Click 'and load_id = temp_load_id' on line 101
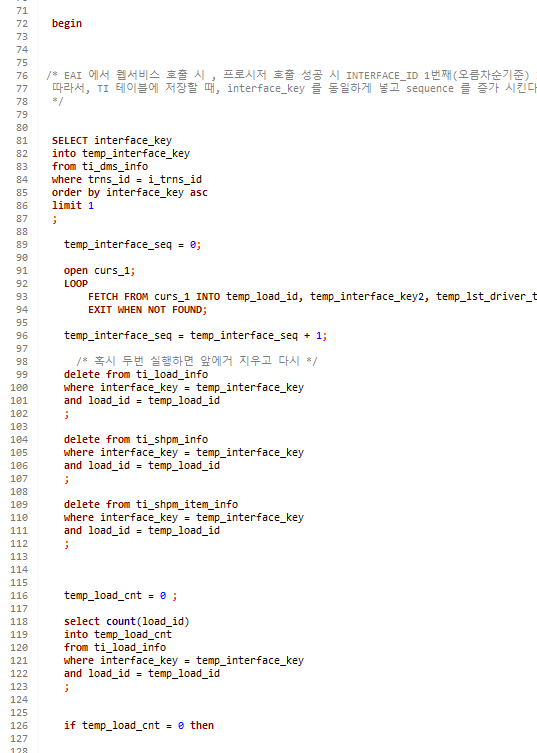Image resolution: width=537 pixels, height=753 pixels. coord(142,401)
